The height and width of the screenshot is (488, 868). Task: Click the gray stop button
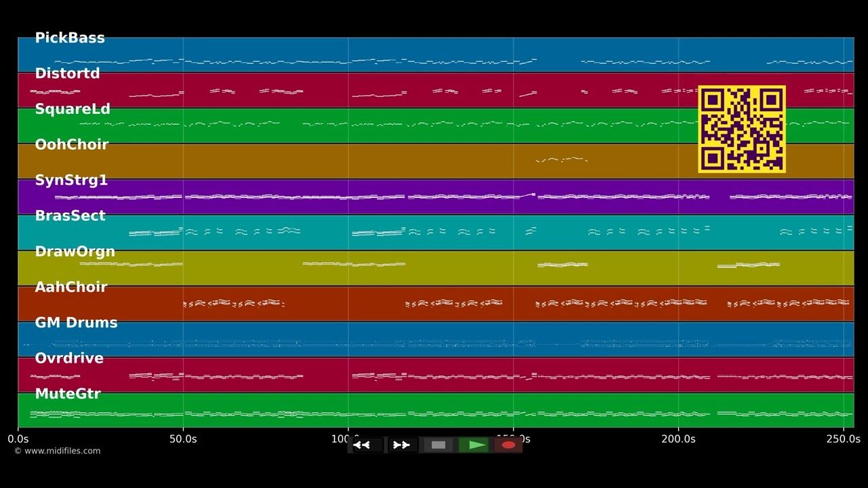(439, 445)
